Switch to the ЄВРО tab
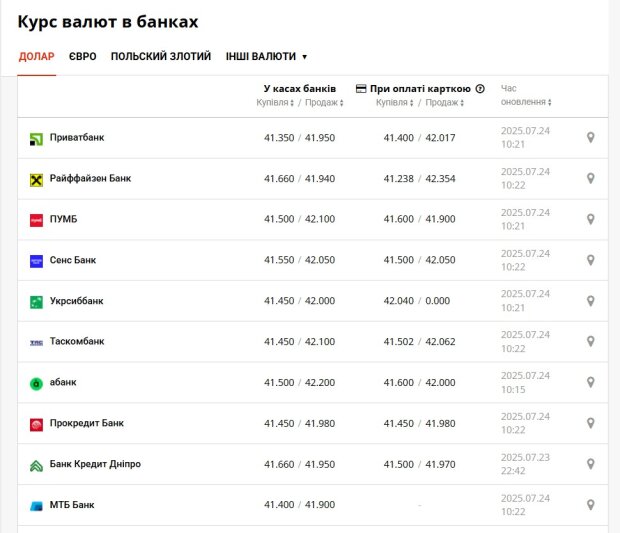The image size is (620, 533). pos(82,57)
